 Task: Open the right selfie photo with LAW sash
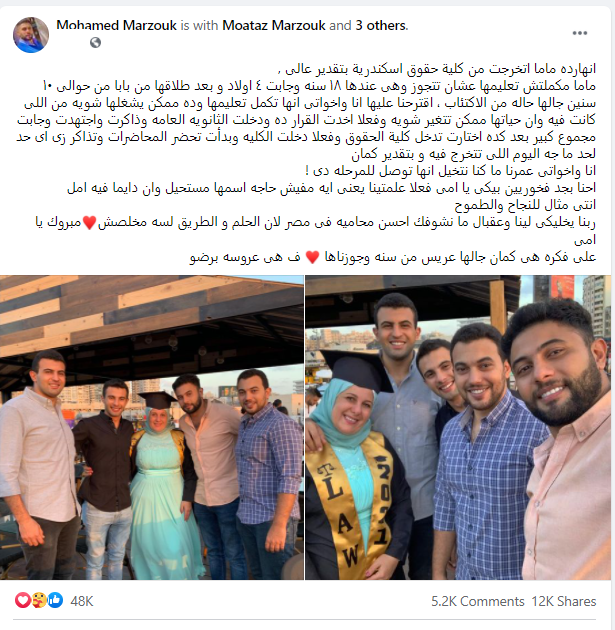click(x=458, y=427)
